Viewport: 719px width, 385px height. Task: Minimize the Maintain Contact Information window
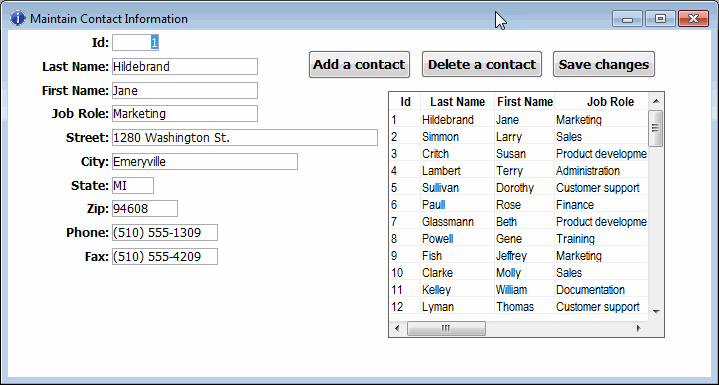(627, 19)
